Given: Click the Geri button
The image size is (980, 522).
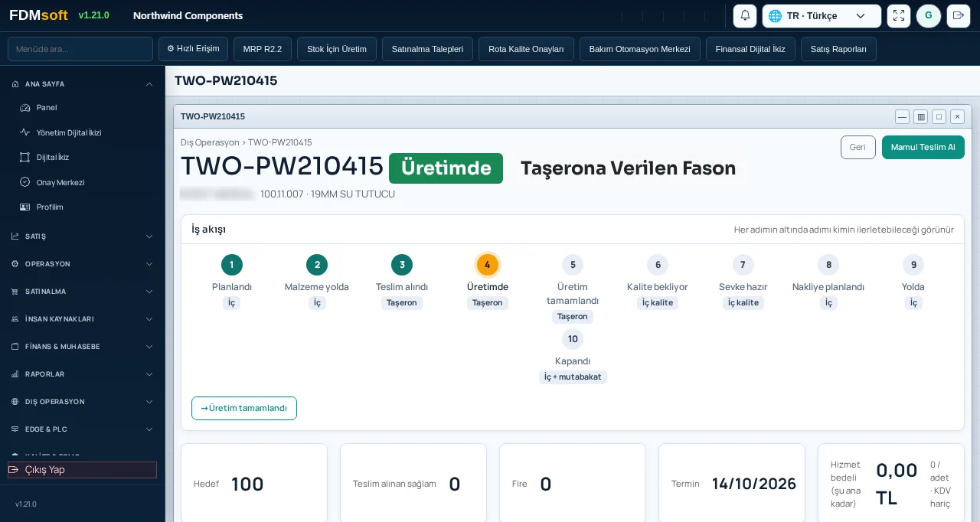Looking at the screenshot, I should coord(857,147).
